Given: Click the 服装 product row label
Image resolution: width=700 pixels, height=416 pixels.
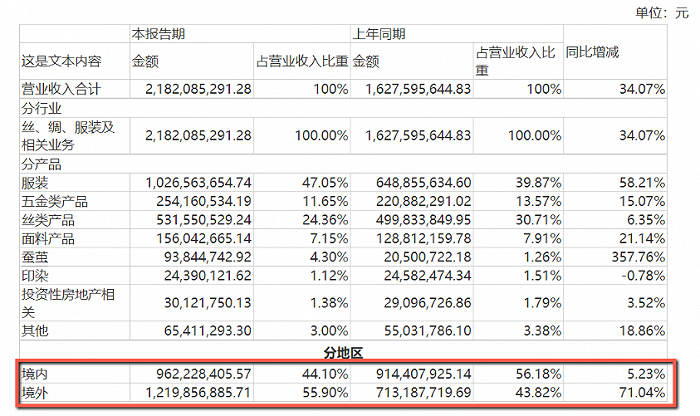Looking at the screenshot, I should click(35, 183).
